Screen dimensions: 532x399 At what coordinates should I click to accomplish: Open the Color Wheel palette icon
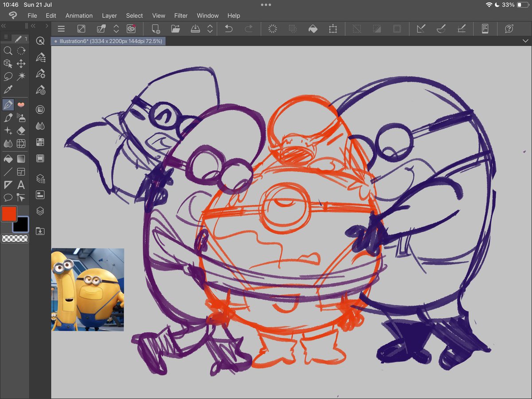coord(40,110)
